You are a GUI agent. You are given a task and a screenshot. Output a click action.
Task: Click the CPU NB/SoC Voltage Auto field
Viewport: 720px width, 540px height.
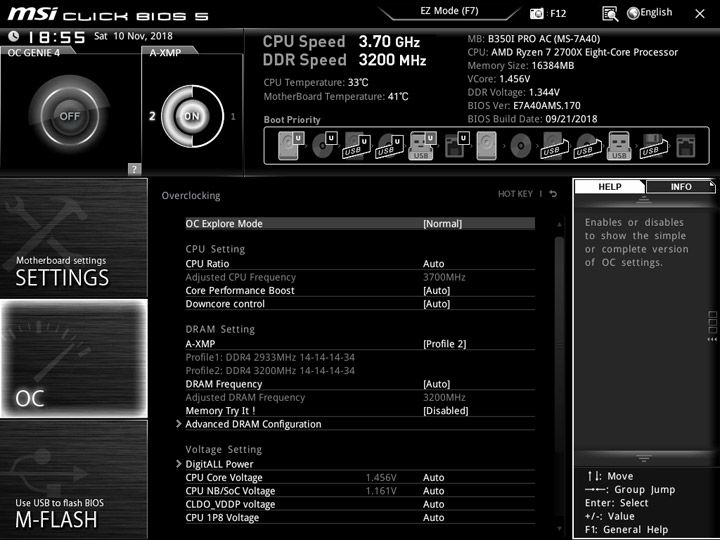[x=433, y=491]
